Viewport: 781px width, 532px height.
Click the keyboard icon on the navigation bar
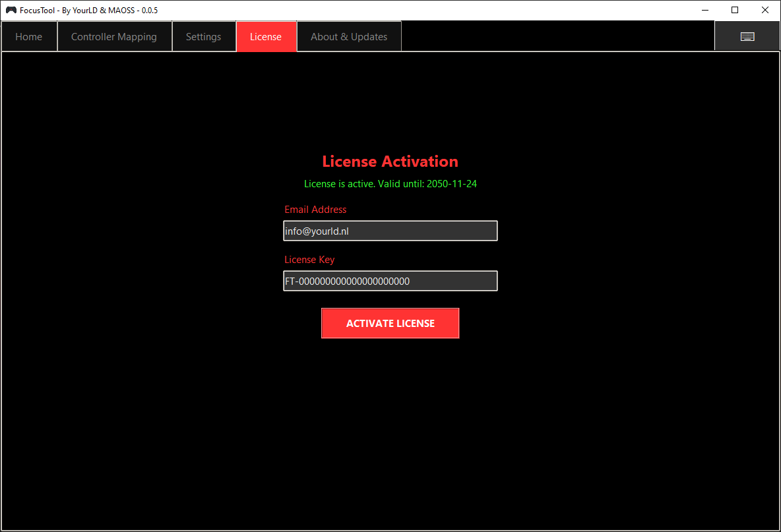[747, 36]
